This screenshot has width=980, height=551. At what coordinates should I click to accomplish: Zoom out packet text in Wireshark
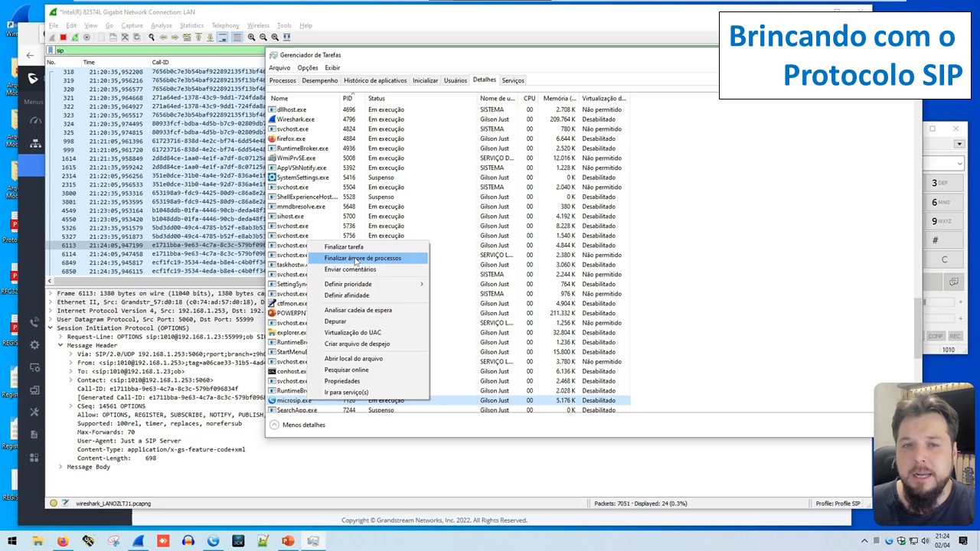tap(263, 37)
